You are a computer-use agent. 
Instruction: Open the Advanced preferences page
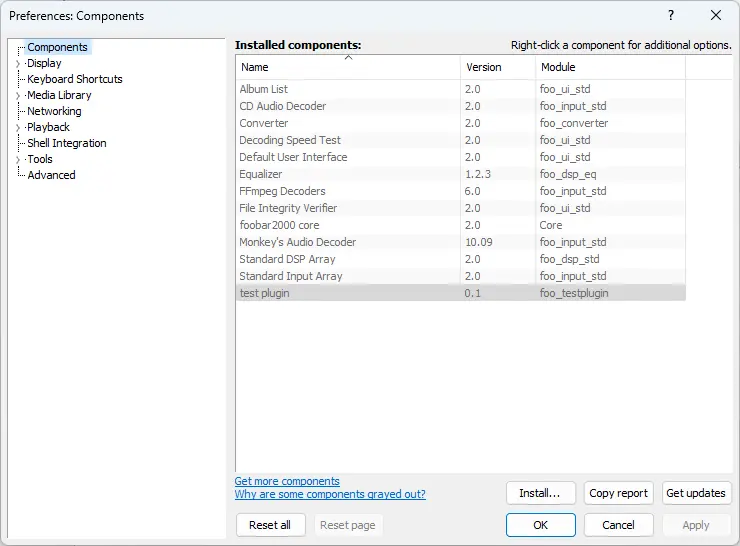[51, 175]
